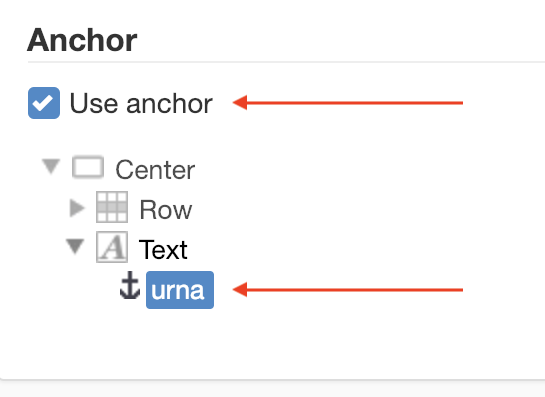This screenshot has height=397, width=545.
Task: Click the Use anchor label text
Action: (x=141, y=104)
